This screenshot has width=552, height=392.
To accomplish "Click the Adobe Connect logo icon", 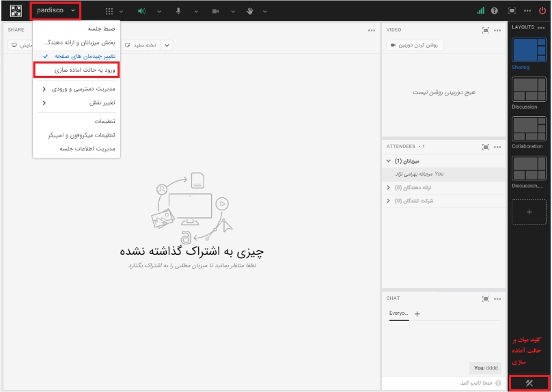I will click(x=16, y=11).
